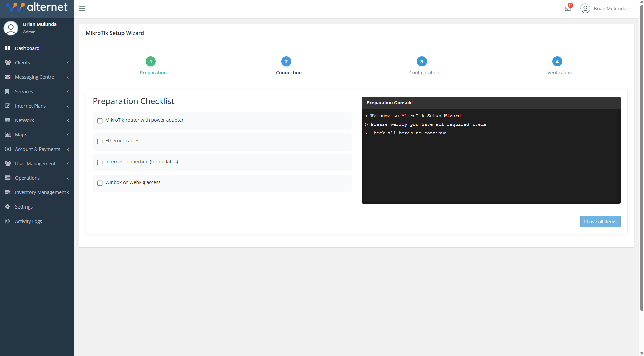This screenshot has height=356, width=644.
Task: Click the I have all items button
Action: point(600,221)
